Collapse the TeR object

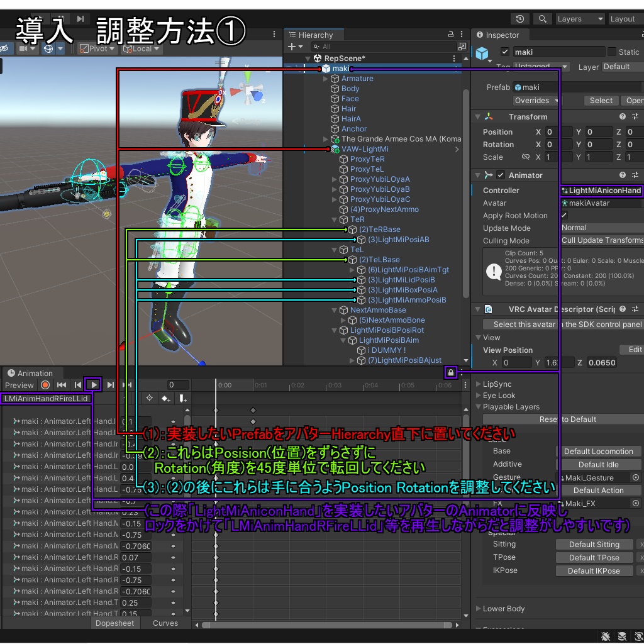coord(335,219)
